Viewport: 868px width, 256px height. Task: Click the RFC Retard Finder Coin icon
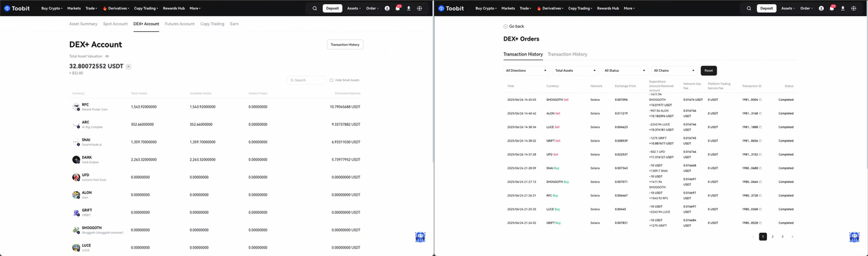click(76, 107)
